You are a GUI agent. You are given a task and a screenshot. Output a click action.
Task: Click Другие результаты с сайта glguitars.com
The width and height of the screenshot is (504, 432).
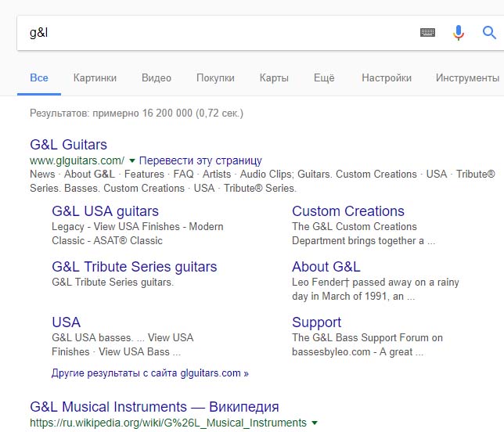[x=150, y=373]
